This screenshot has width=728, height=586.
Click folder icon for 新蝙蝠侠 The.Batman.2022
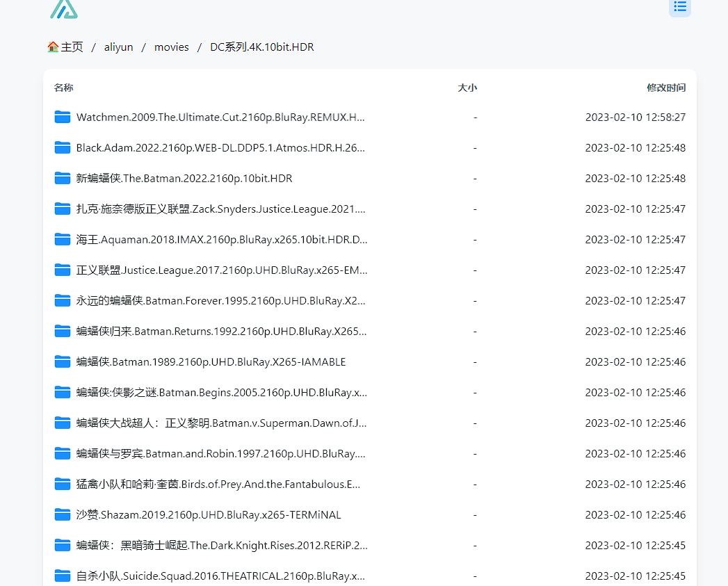62,179
